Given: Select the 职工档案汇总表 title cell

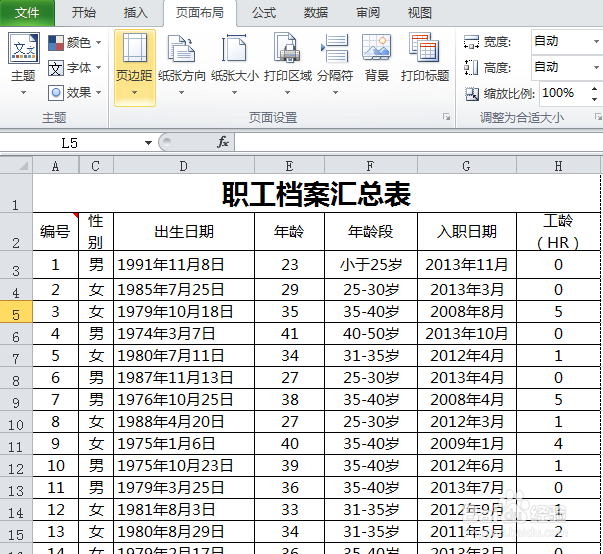Looking at the screenshot, I should [x=316, y=193].
